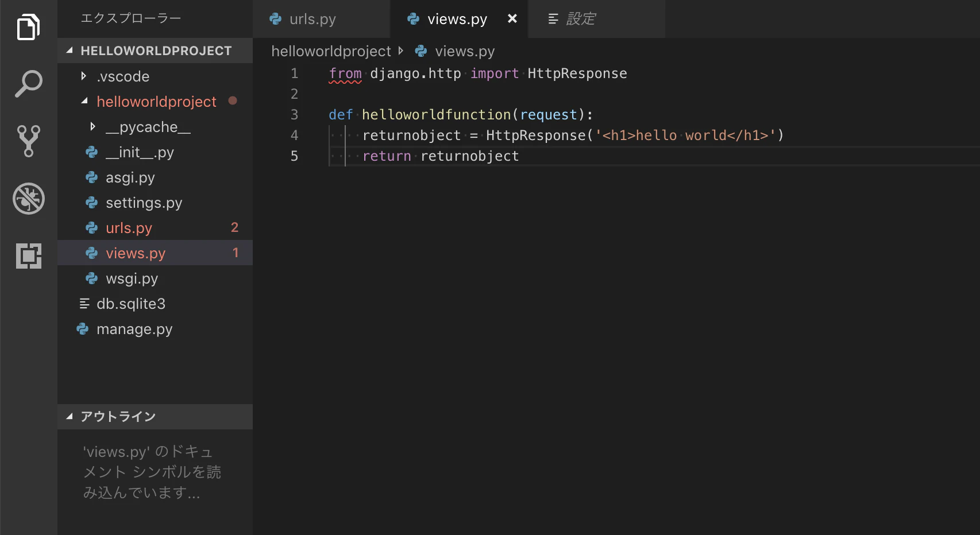This screenshot has width=980, height=535.
Task: Open the Debug view in activity bar
Action: [28, 199]
